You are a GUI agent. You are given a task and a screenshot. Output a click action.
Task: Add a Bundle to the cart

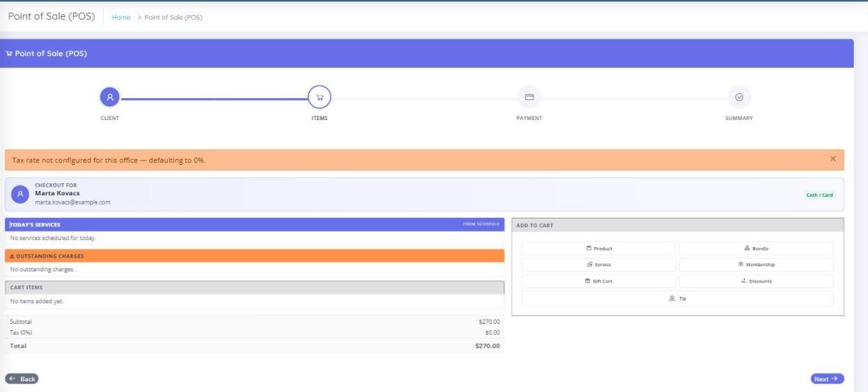(756, 249)
